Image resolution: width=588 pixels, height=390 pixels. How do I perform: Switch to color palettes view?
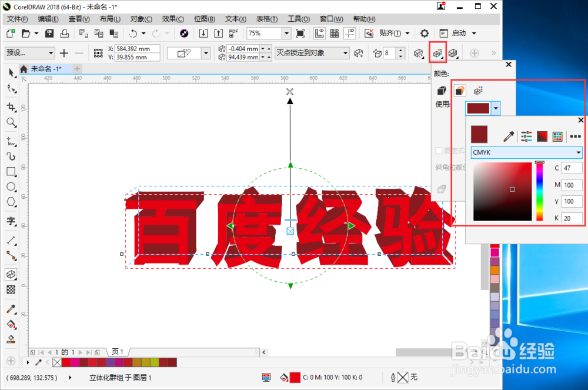pos(557,136)
